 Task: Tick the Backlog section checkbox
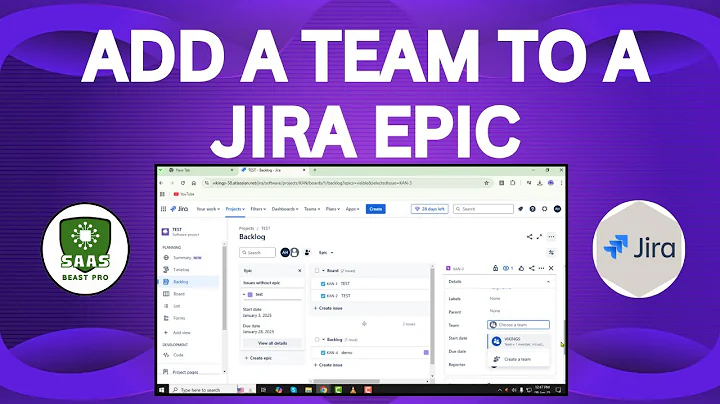click(317, 340)
